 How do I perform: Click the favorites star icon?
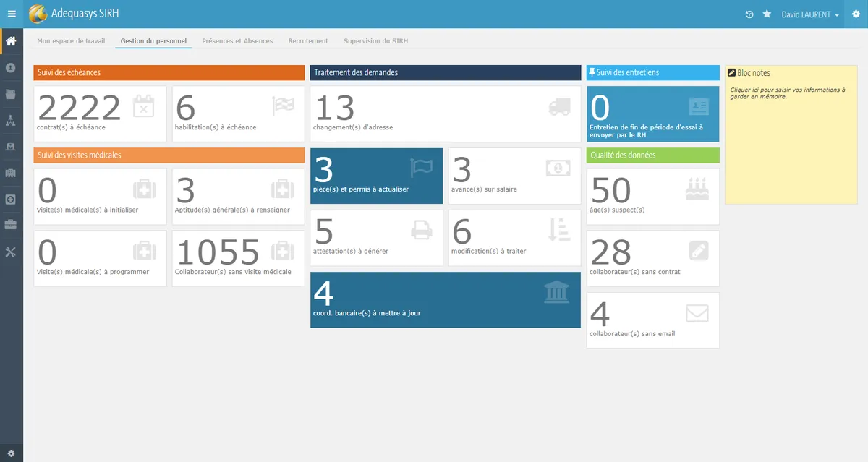pyautogui.click(x=767, y=14)
